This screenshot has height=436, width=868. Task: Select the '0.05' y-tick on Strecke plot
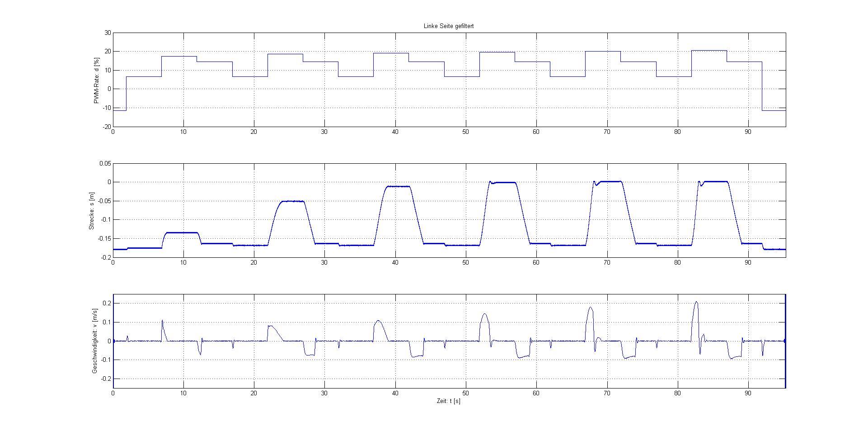(x=105, y=163)
